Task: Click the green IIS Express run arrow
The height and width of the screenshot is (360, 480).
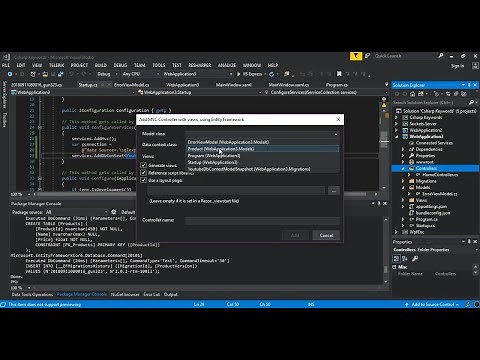Action: click(x=238, y=74)
